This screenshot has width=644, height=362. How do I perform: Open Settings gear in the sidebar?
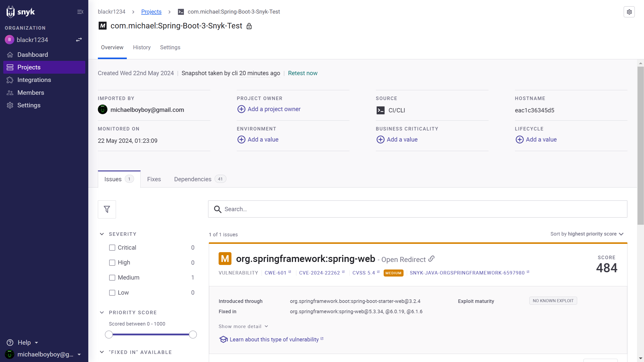pyautogui.click(x=10, y=105)
